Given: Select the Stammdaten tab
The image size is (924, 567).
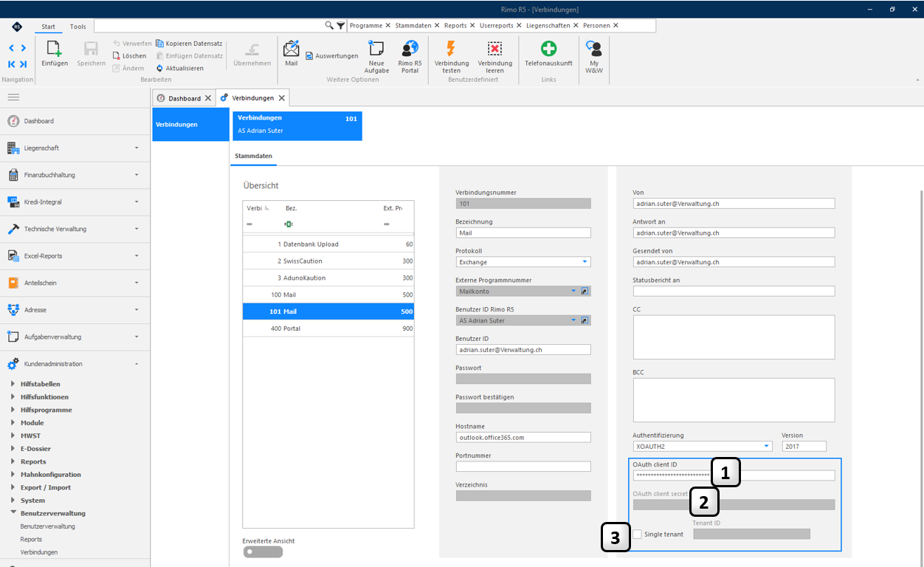Looking at the screenshot, I should [253, 157].
